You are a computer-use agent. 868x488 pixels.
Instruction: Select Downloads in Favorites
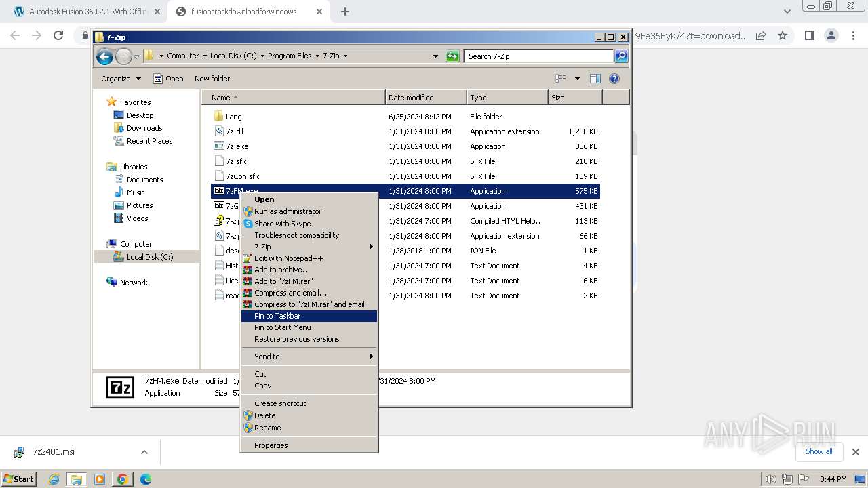(x=144, y=128)
